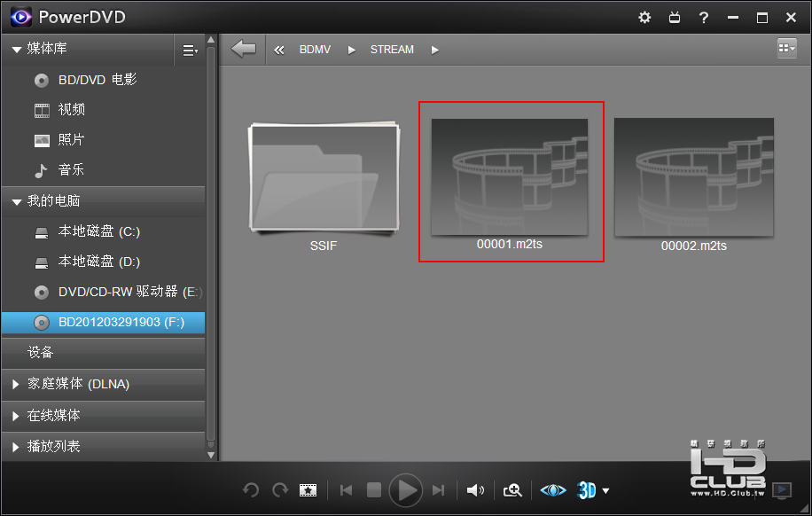Open 照片 in media library

click(x=71, y=140)
